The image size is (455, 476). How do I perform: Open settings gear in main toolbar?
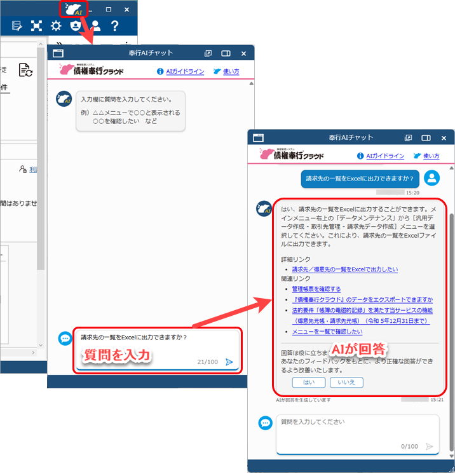coord(56,26)
